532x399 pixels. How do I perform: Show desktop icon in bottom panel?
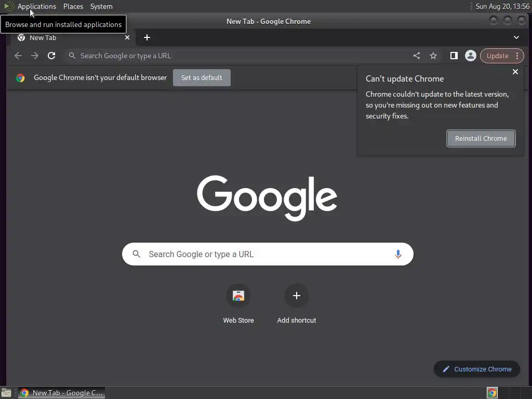[6, 393]
